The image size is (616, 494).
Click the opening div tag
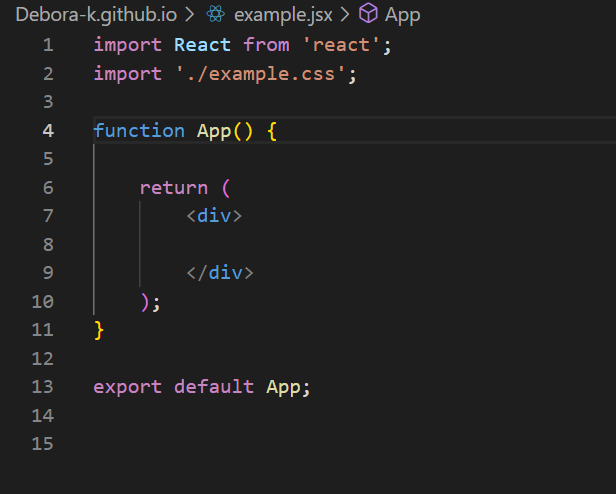pyautogui.click(x=214, y=216)
